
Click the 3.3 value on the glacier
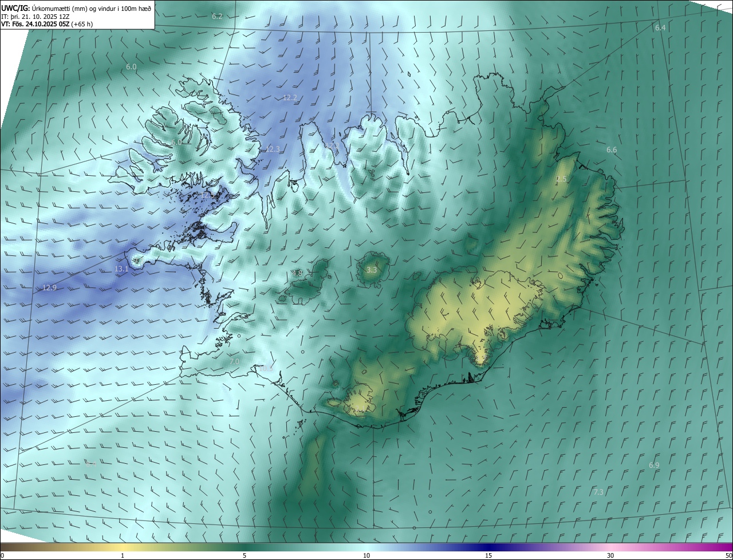coord(372,270)
